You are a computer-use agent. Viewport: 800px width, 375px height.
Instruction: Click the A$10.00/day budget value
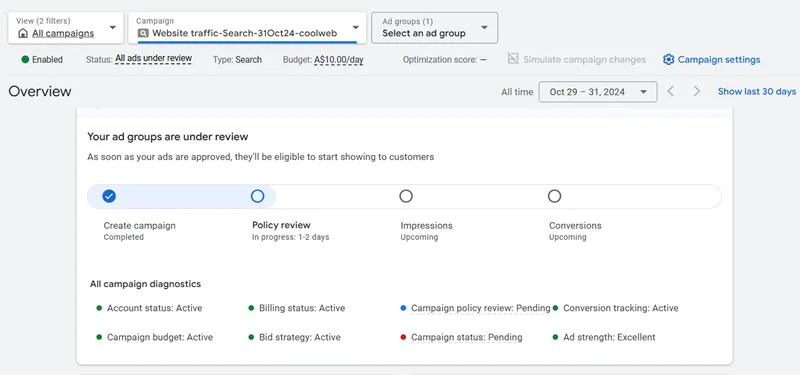pos(339,60)
